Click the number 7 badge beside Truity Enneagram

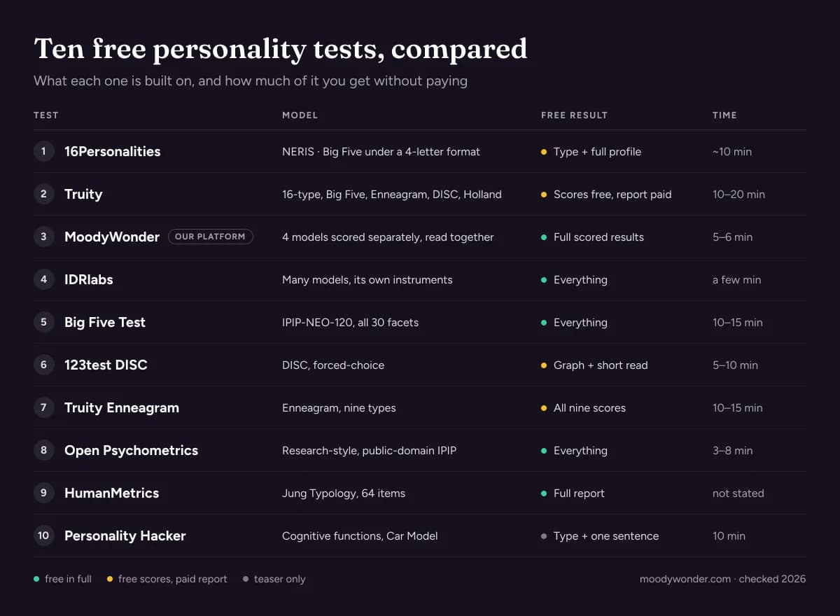43,407
